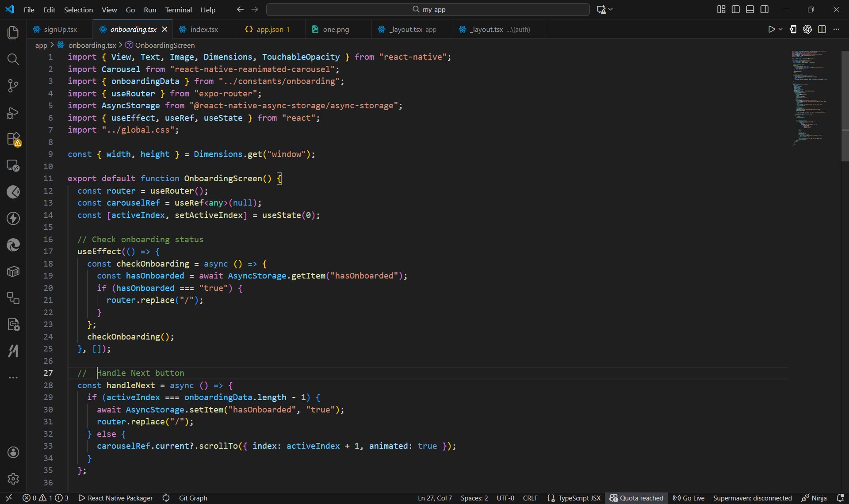Click the Git Graph status bar item
Screen dimensions: 849x504
click(x=193, y=498)
